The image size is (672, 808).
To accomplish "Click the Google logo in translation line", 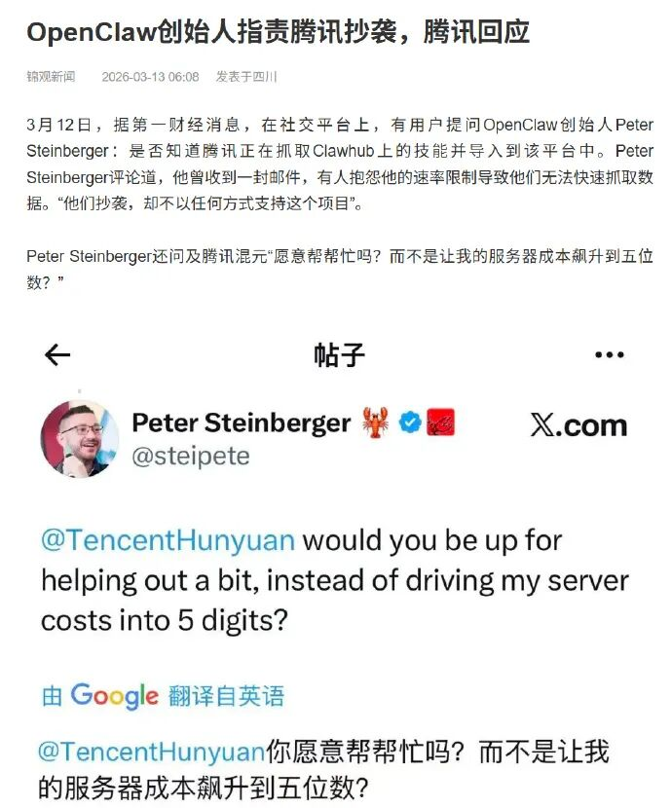I will tap(114, 696).
